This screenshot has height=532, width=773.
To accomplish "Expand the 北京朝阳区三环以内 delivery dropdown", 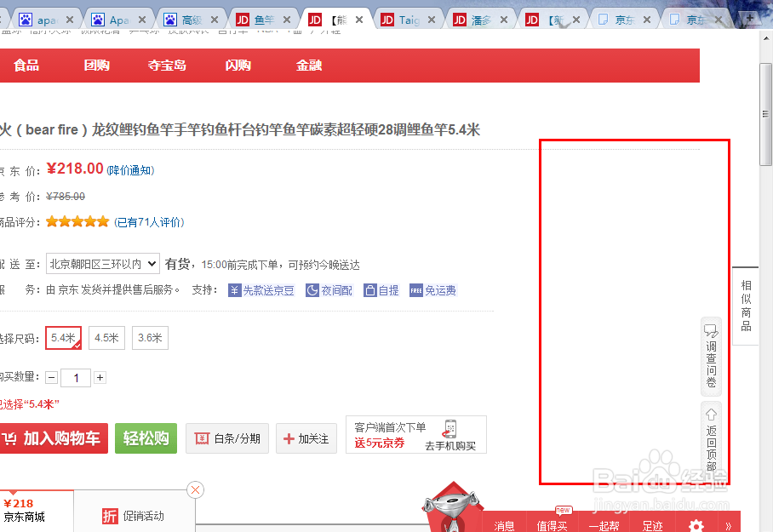I will tap(102, 264).
